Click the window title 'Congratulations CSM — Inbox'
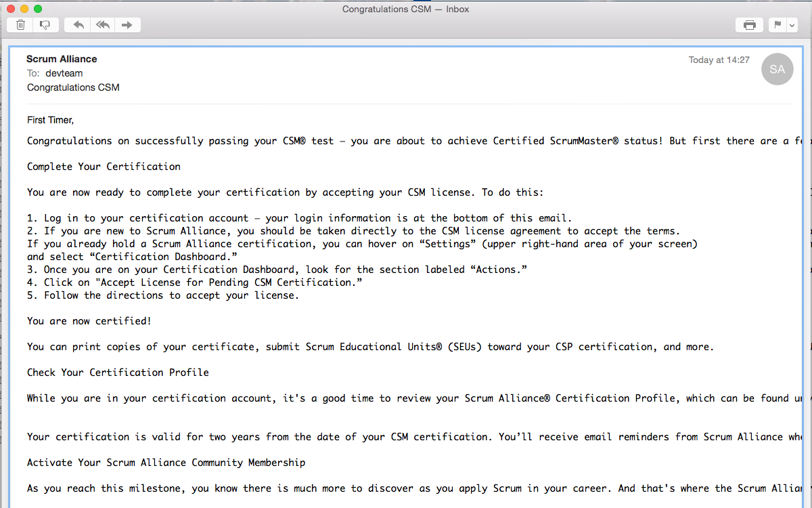The width and height of the screenshot is (812, 508). (405, 9)
